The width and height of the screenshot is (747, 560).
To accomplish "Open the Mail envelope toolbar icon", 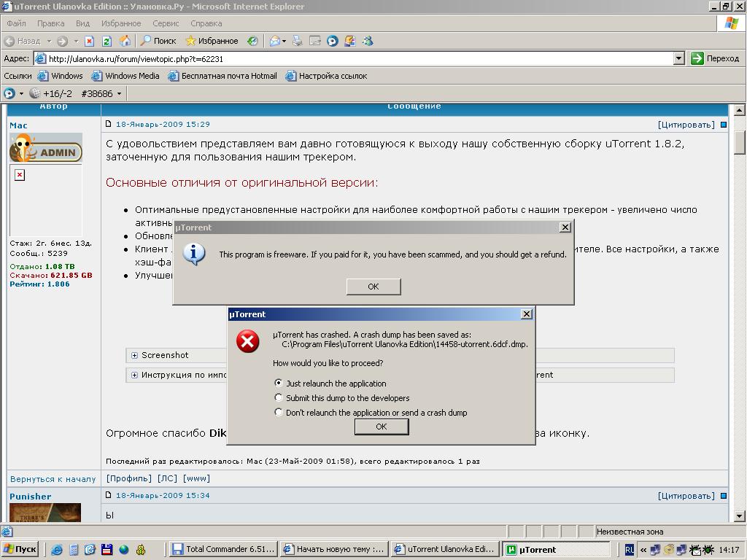I will point(275,41).
